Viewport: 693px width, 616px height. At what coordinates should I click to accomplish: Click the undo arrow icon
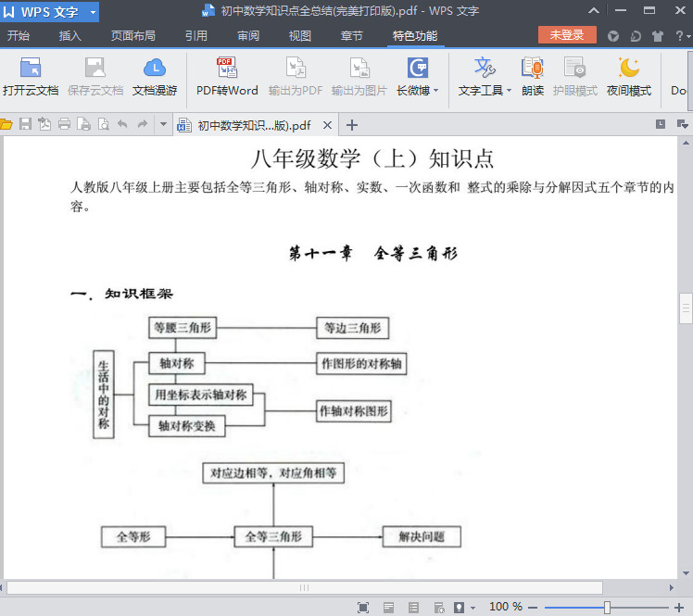[122, 125]
